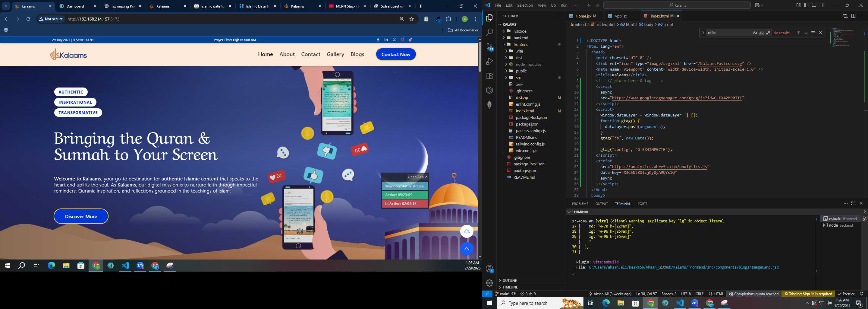
Task: Click the find input containing 'offic'
Action: click(x=728, y=33)
